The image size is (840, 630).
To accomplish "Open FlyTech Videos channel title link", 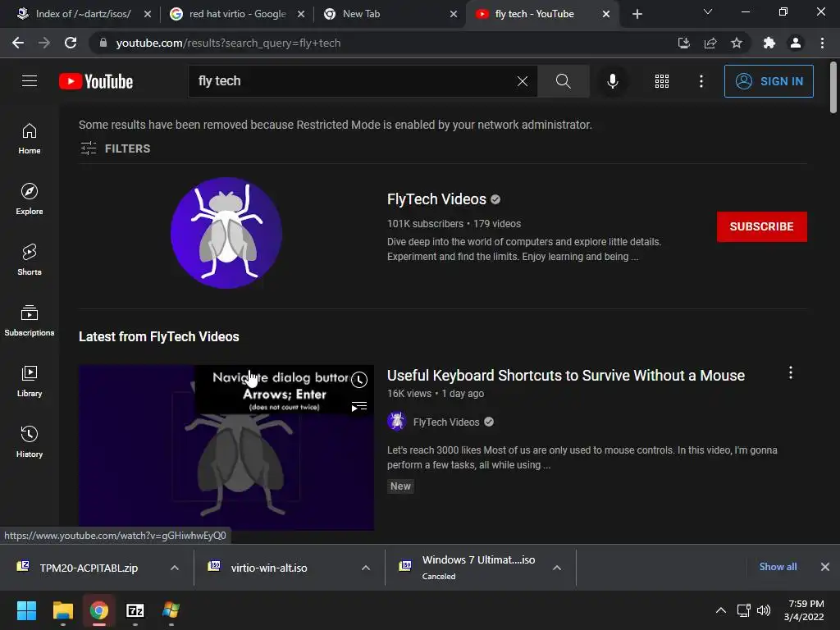I will 436,199.
